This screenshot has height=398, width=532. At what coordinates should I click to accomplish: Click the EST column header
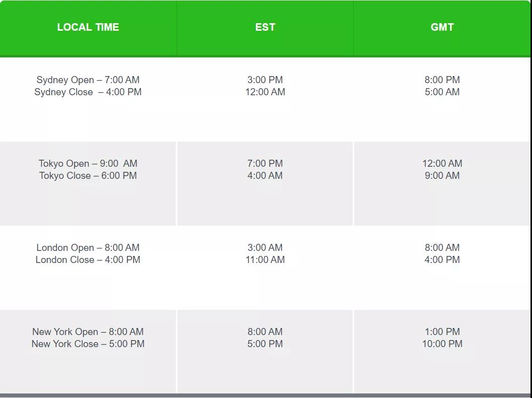(265, 27)
